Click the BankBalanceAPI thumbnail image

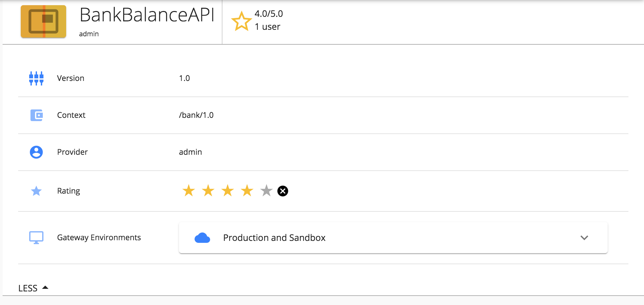pyautogui.click(x=43, y=21)
